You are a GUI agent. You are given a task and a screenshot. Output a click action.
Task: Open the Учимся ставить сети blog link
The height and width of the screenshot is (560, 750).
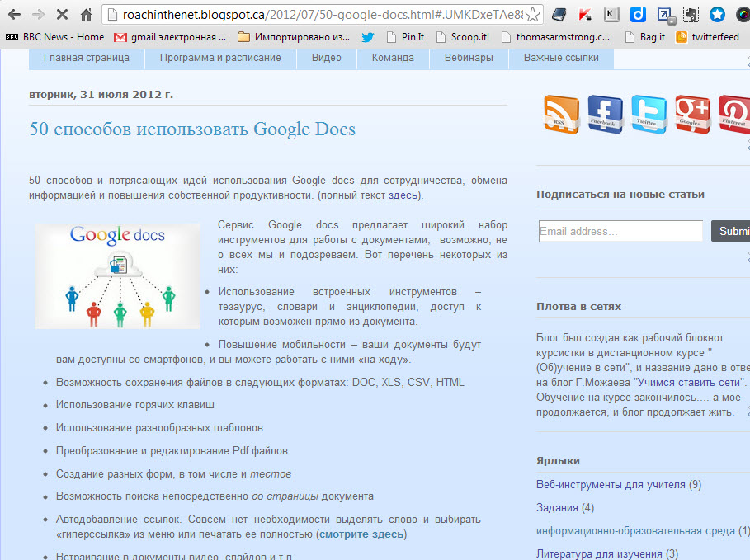tap(687, 383)
